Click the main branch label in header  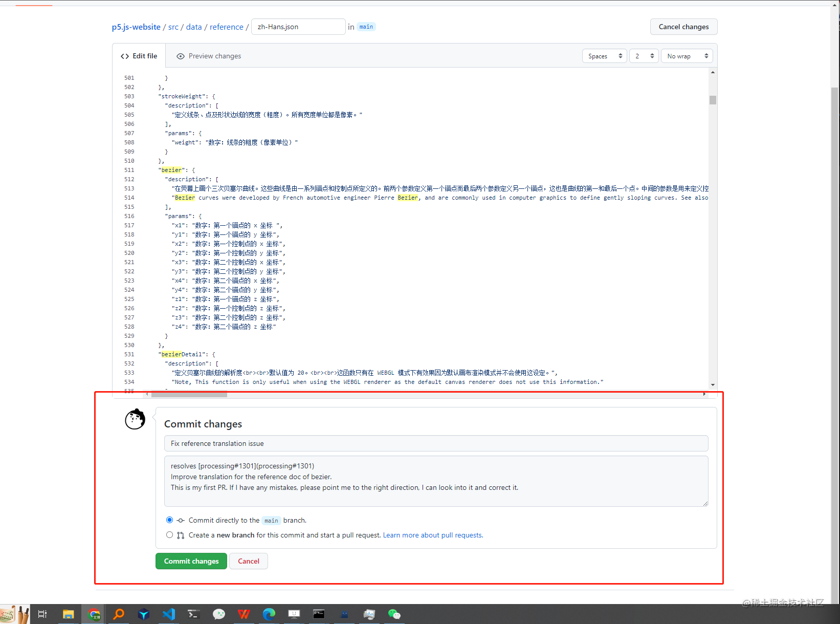pos(366,27)
